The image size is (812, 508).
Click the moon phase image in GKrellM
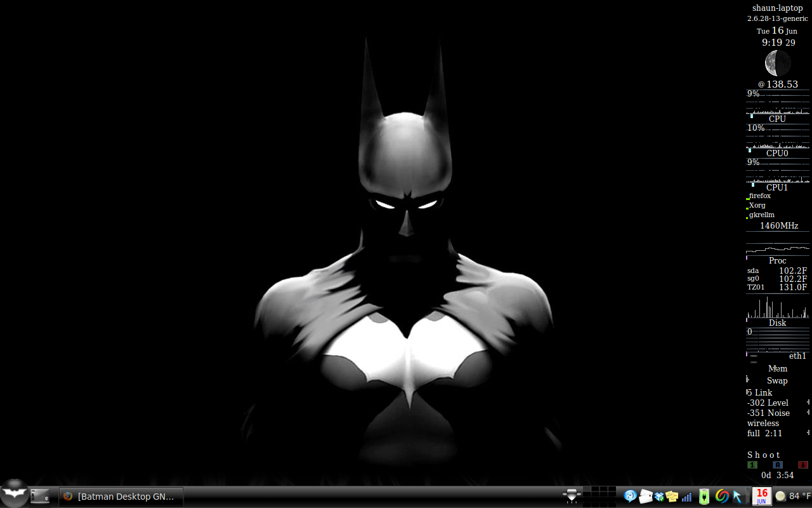(x=778, y=63)
